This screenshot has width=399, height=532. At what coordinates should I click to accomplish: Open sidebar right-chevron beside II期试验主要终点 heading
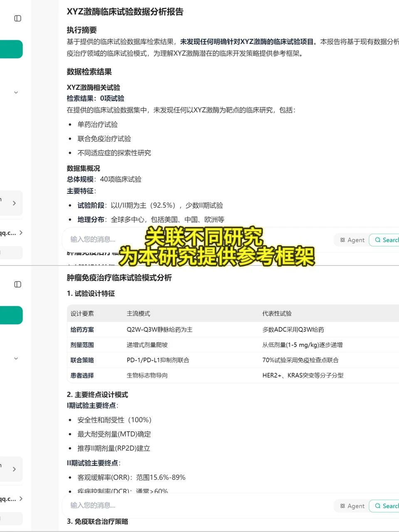(x=14, y=469)
